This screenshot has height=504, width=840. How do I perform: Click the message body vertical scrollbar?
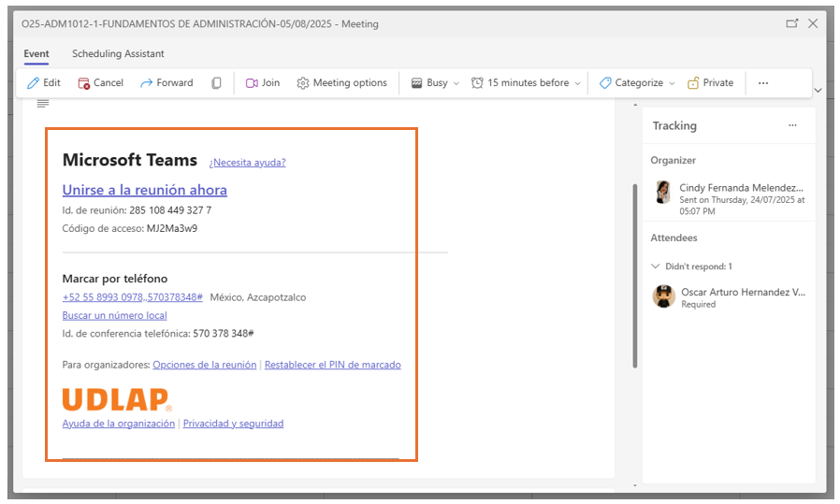coord(635,276)
